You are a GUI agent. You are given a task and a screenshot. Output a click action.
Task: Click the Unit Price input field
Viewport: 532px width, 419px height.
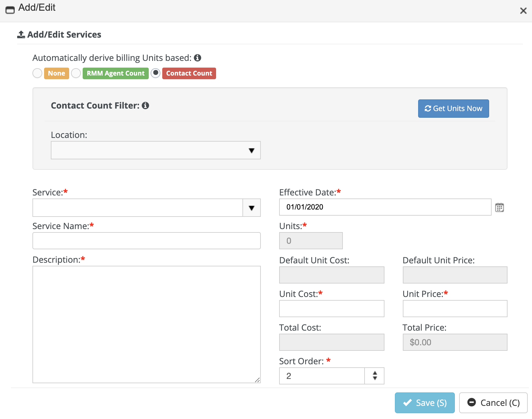click(455, 309)
